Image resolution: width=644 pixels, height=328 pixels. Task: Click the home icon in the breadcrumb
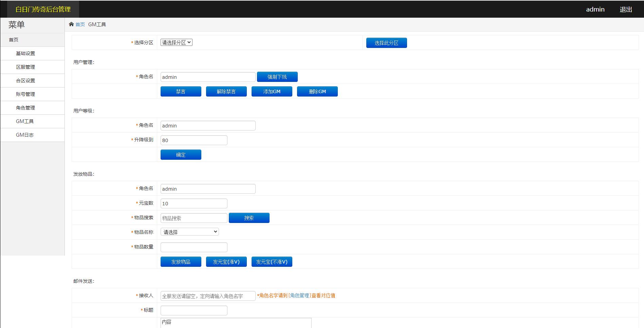click(71, 24)
